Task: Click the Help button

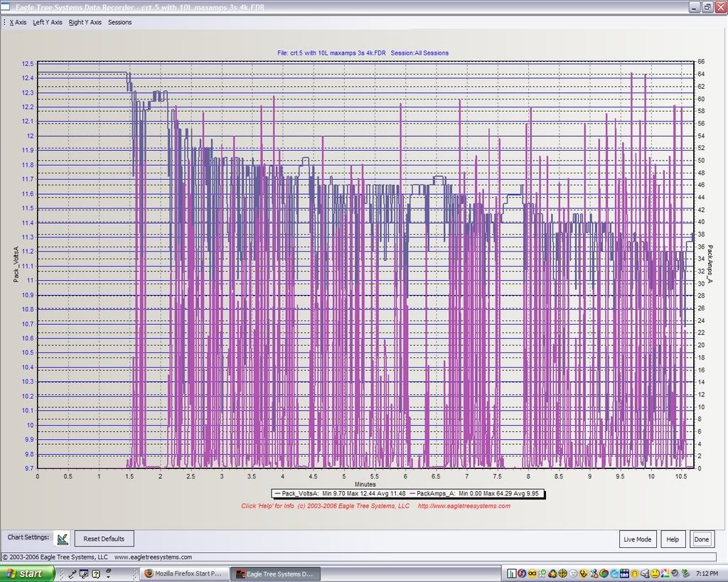Action: click(x=672, y=539)
